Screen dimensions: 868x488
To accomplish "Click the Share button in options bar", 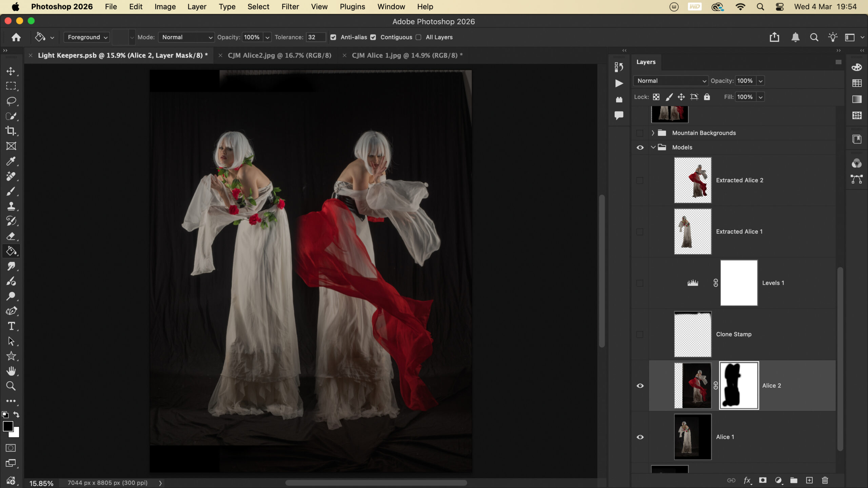I will [x=774, y=37].
